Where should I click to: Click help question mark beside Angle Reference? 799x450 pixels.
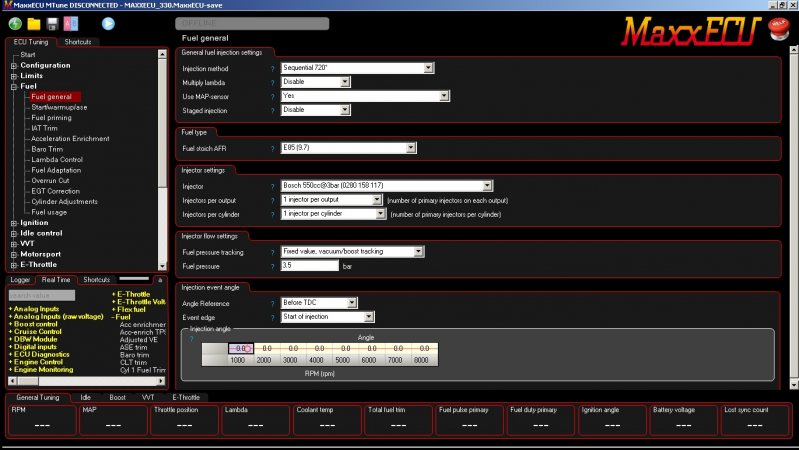(273, 304)
